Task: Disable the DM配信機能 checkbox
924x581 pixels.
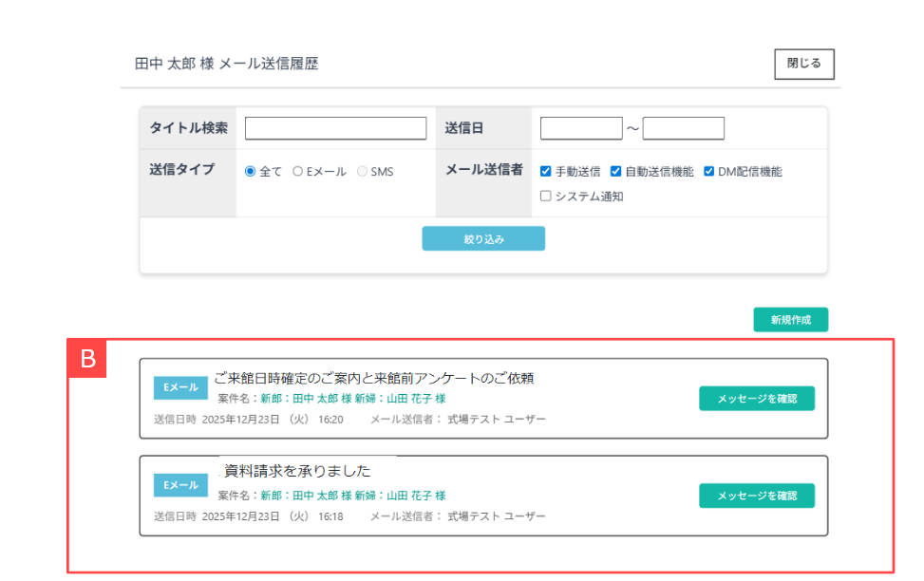Action: pyautogui.click(x=708, y=172)
